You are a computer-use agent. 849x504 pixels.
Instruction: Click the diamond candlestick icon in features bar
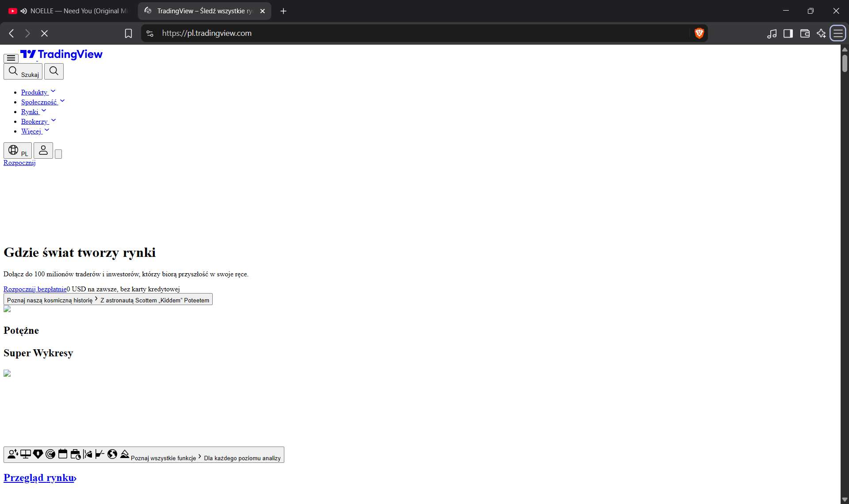[38, 454]
